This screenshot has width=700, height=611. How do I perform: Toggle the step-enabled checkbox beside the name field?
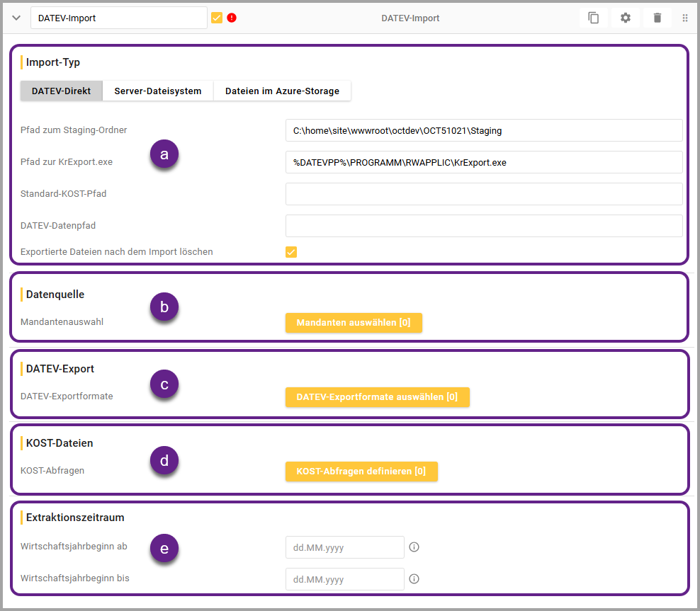tap(217, 18)
